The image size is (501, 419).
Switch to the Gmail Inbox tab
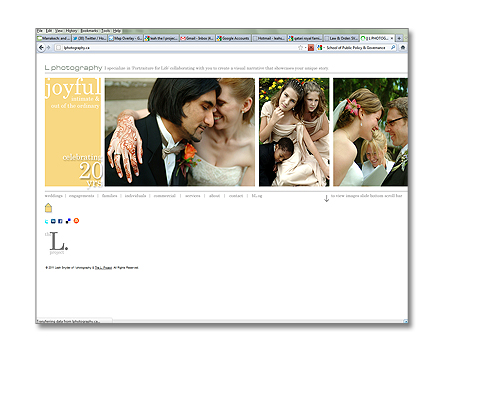pyautogui.click(x=197, y=38)
